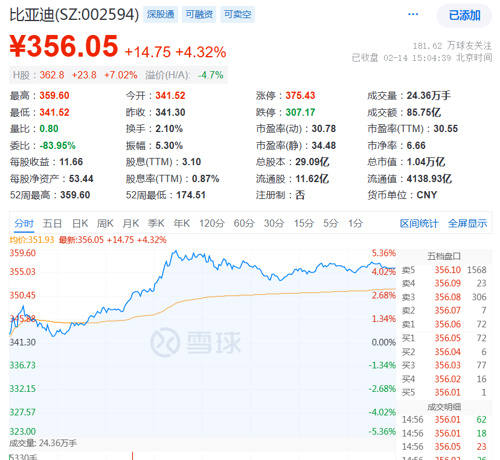Click the H股 price 362.8
The height and width of the screenshot is (460, 500).
52,75
